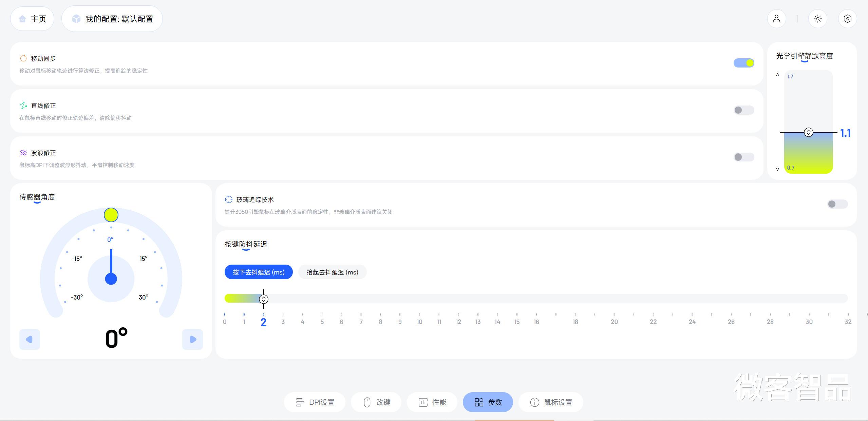Select 抬起去抖延迟 (ms) button

332,272
